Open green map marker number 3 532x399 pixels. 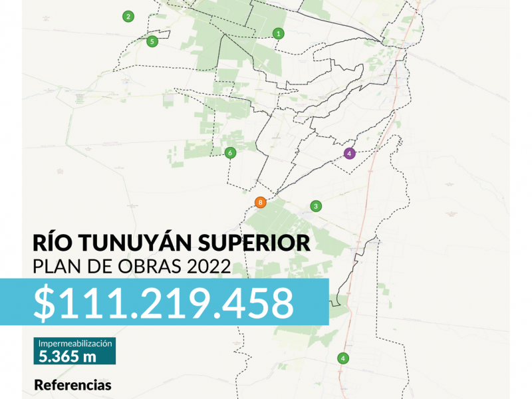316,206
